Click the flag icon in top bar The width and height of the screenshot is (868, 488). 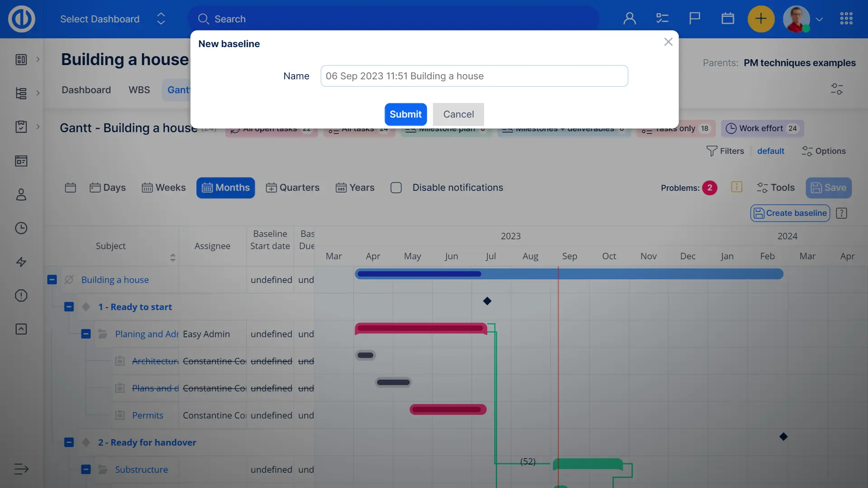pos(694,19)
